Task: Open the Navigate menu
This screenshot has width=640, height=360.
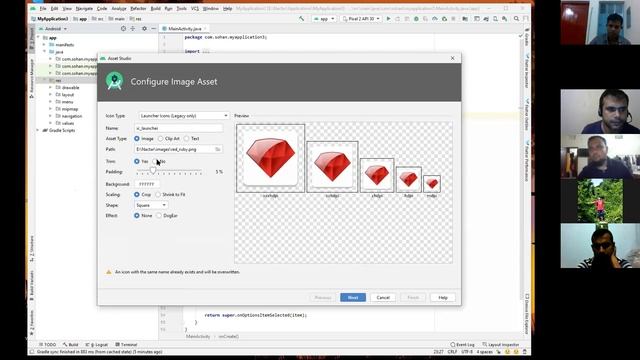Action: pos(84,9)
